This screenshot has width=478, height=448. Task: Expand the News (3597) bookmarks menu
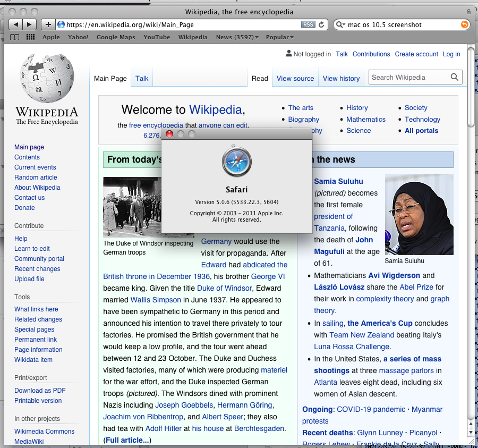[x=237, y=37]
